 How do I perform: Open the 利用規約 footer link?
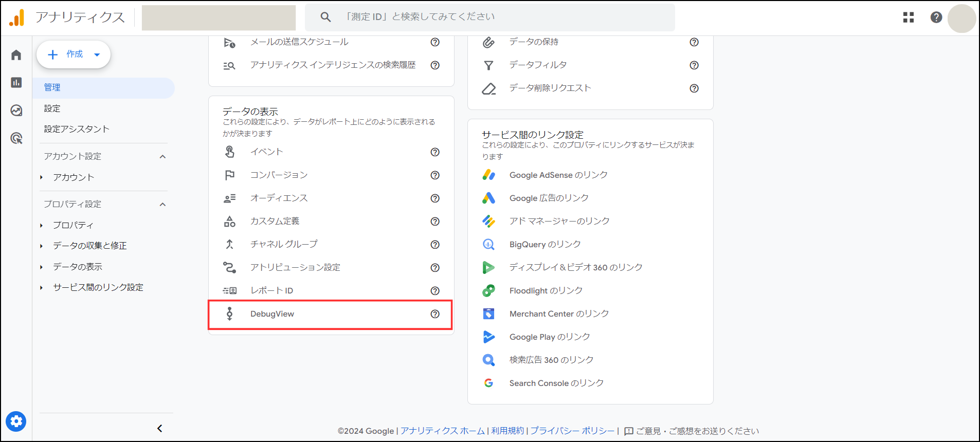point(507,431)
